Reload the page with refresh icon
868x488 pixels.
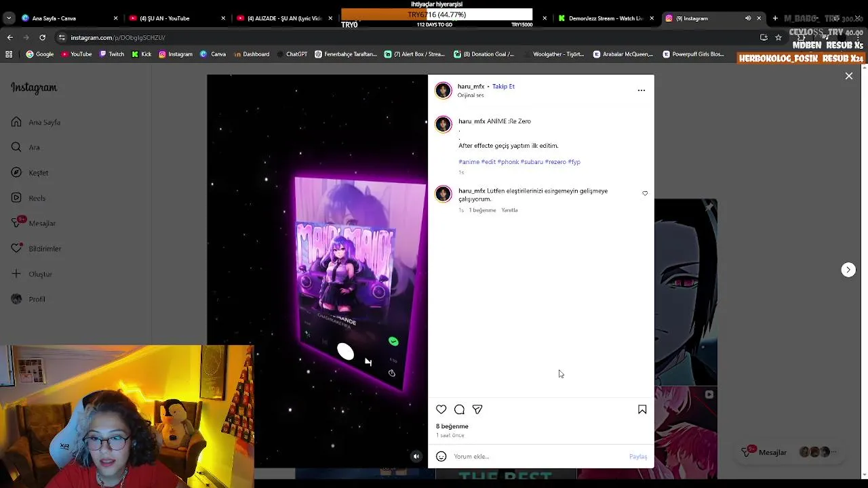pyautogui.click(x=42, y=37)
